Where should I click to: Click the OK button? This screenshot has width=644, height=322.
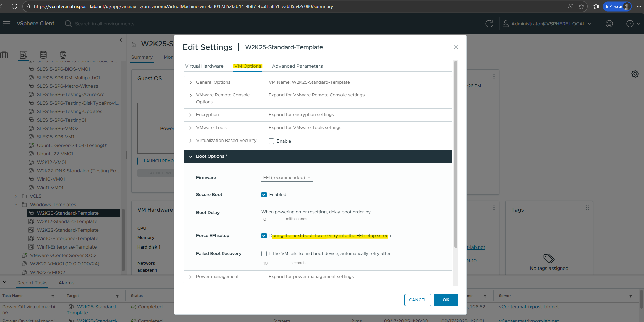pos(446,300)
